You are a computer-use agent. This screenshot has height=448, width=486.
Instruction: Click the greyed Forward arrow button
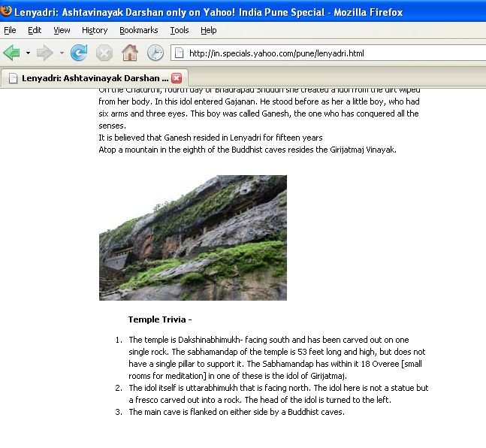point(45,53)
